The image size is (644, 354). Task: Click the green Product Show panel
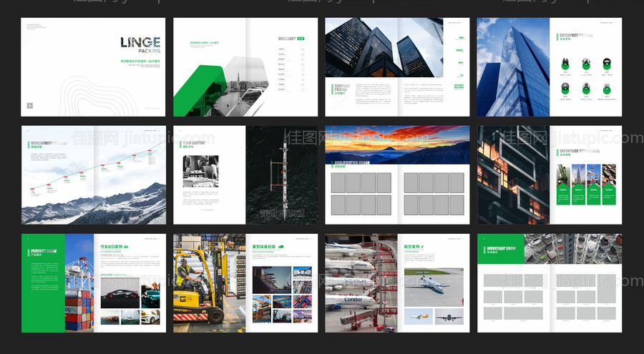click(x=43, y=283)
